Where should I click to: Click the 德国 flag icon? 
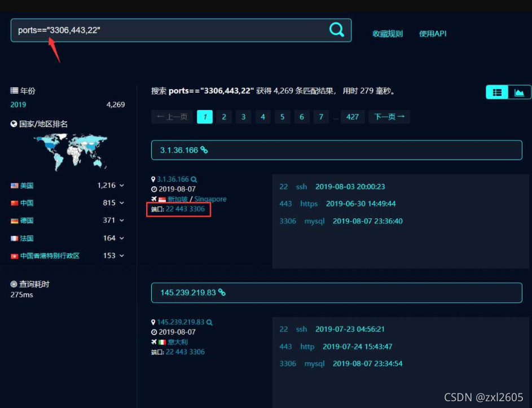coord(14,221)
